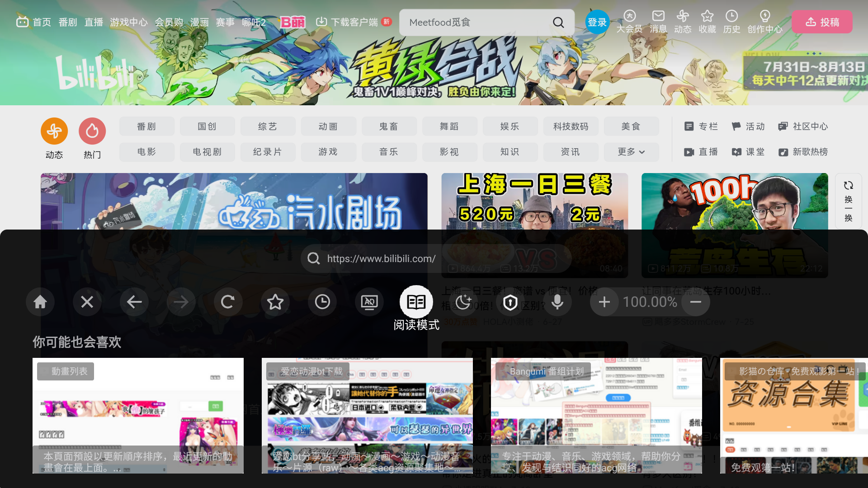Enable reading mode (阅读模式)
868x488 pixels.
[x=416, y=302]
